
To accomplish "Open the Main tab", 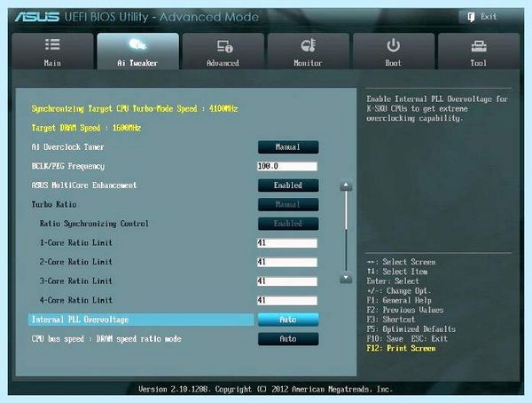I will point(52,51).
